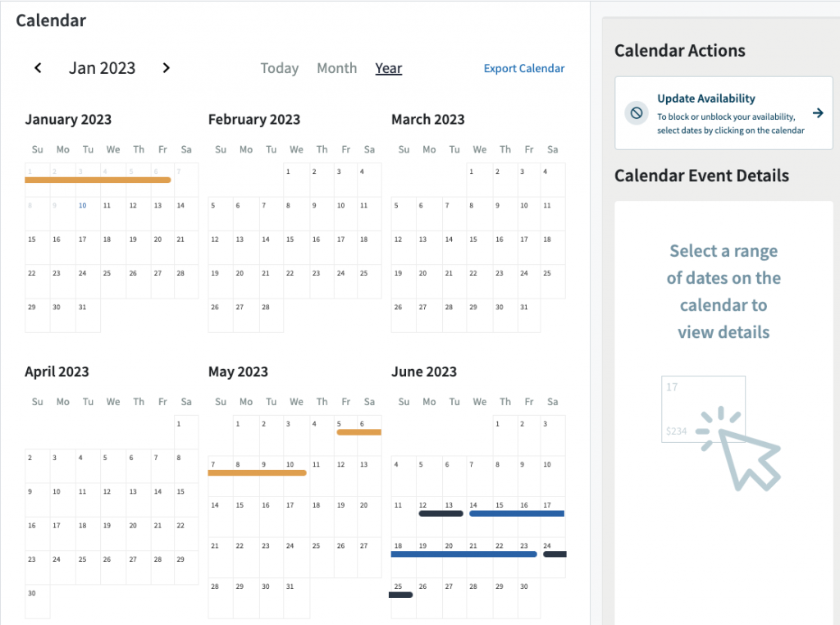Image resolution: width=840 pixels, height=625 pixels.
Task: Click the March 2023 month heading
Action: pos(428,120)
